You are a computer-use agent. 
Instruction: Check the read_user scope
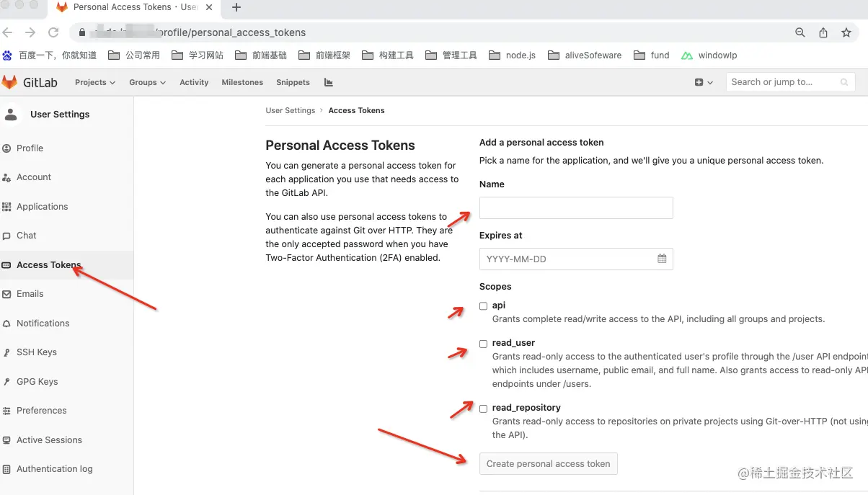(484, 344)
